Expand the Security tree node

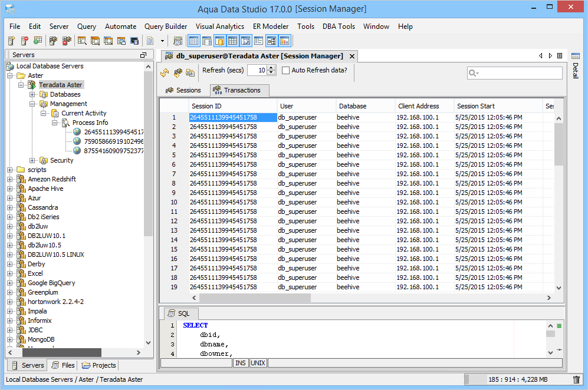32,160
